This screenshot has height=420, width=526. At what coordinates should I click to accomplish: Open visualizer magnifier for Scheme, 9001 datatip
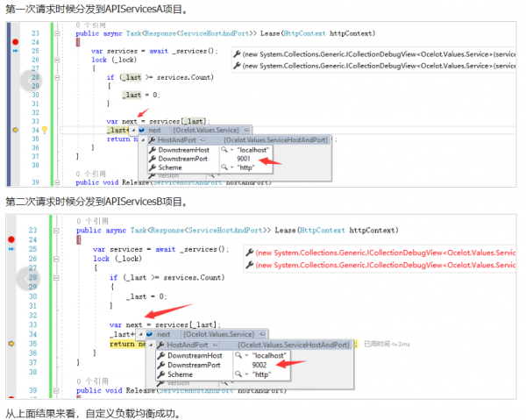pyautogui.click(x=224, y=167)
